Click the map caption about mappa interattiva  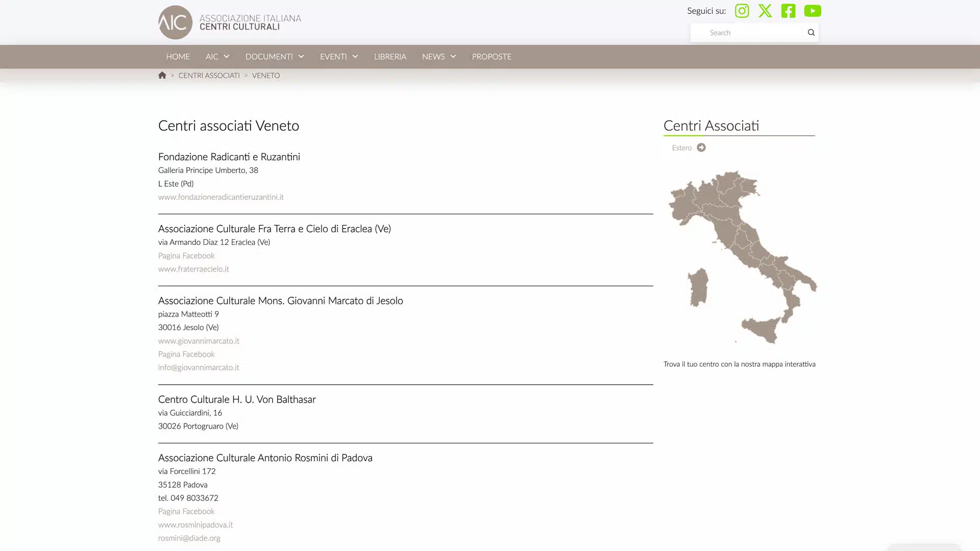pos(740,364)
